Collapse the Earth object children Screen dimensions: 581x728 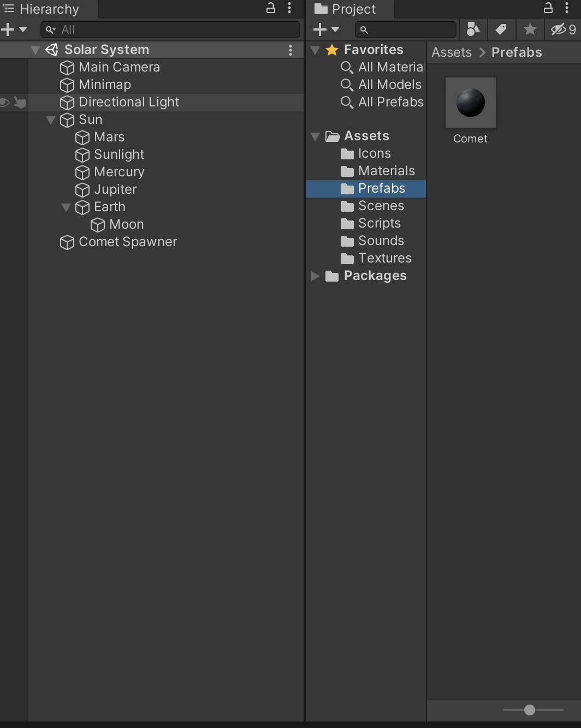(66, 207)
